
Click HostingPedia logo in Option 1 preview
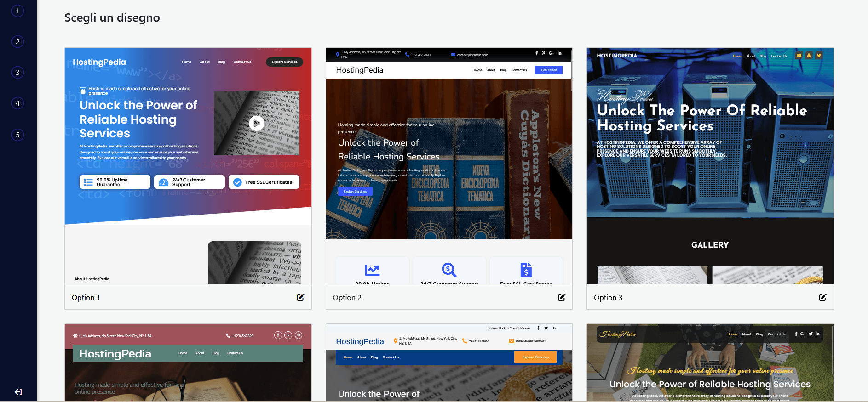(99, 62)
